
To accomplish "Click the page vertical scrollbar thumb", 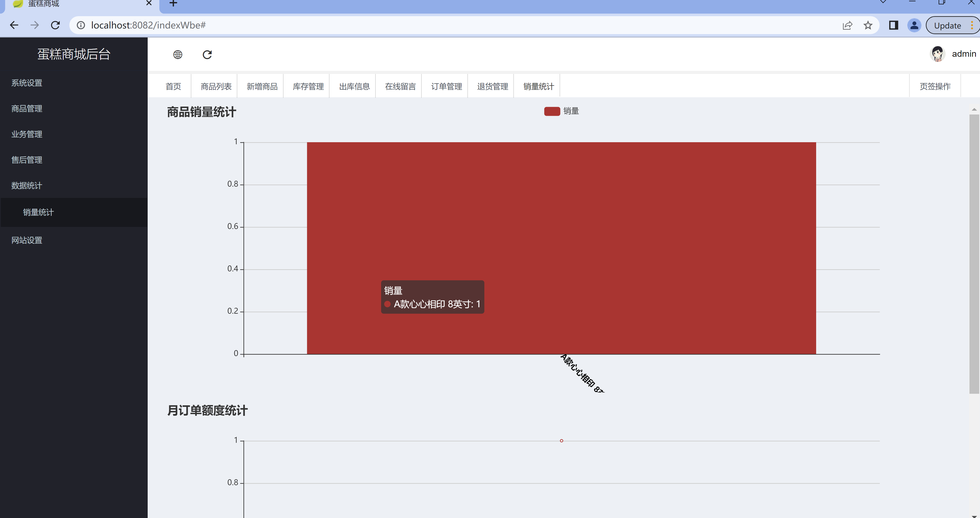I will [974, 254].
